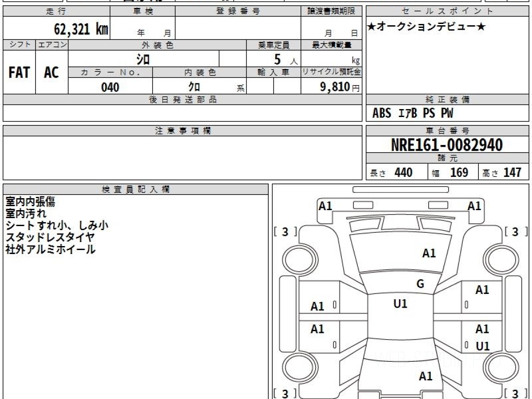Click the AC air conditioner value
The width and height of the screenshot is (532, 399).
(x=51, y=72)
